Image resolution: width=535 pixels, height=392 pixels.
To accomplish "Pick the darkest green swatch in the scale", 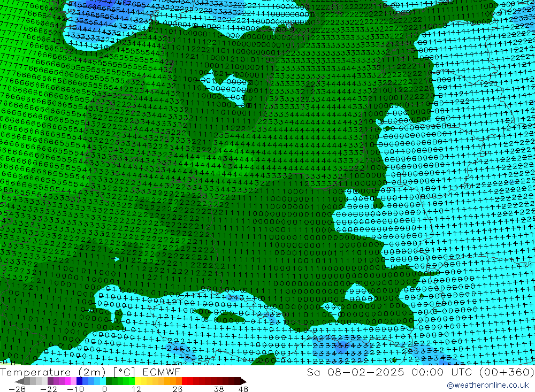I will coord(109,381).
